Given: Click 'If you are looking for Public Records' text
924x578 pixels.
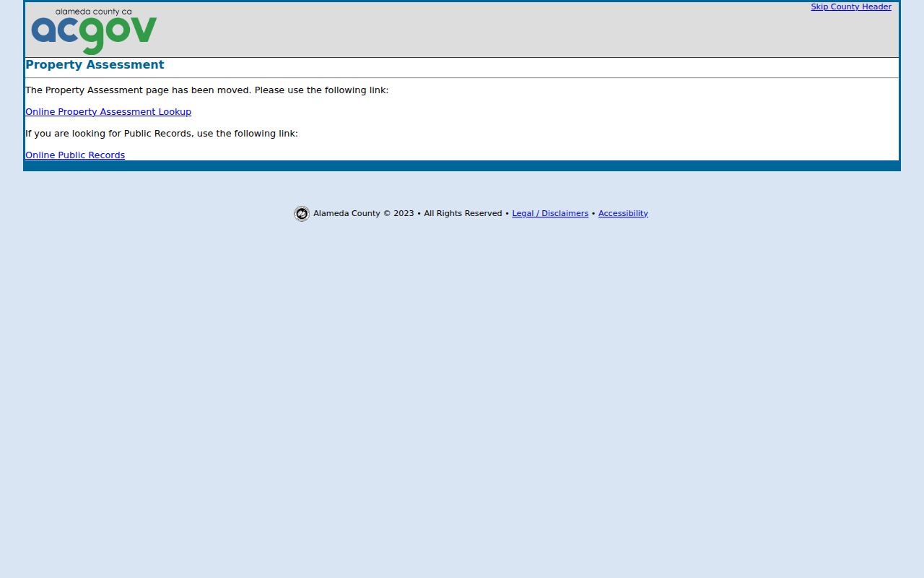Looking at the screenshot, I should [162, 134].
